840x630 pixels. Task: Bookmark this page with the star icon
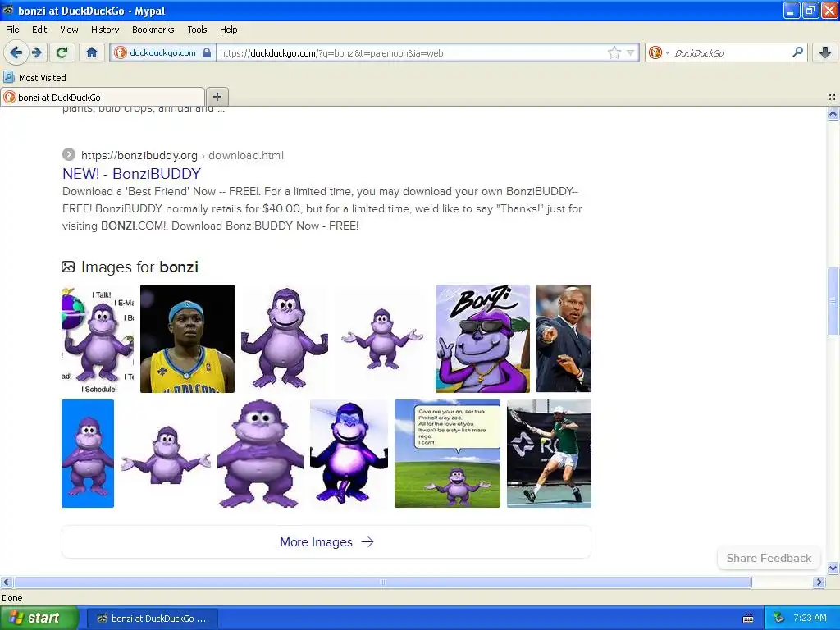[614, 52]
